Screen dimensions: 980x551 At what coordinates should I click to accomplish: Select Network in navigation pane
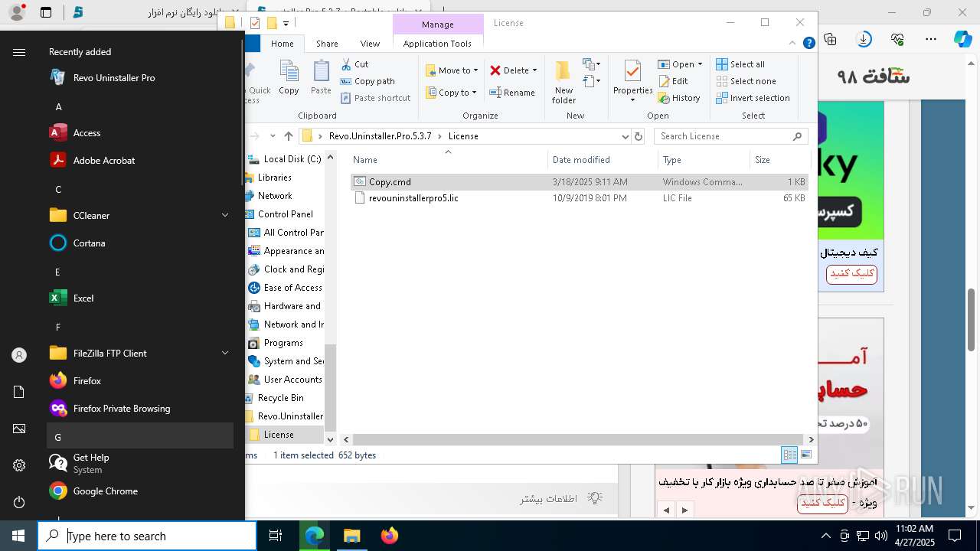[275, 196]
